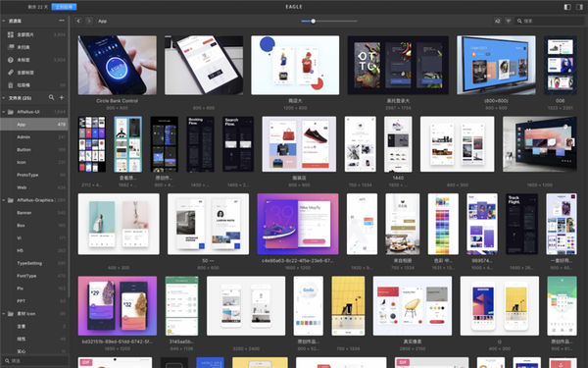Click the sort order AZ icon
Screen dimensions: 588x368
coord(497,21)
